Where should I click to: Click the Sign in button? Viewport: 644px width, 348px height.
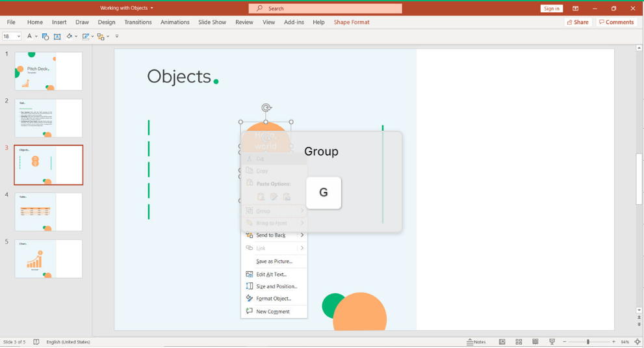coord(551,8)
